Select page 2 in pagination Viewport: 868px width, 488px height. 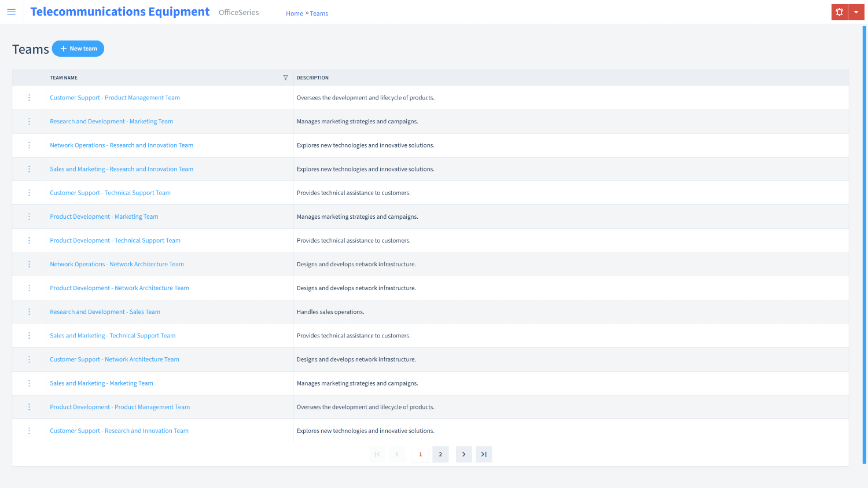(x=440, y=454)
